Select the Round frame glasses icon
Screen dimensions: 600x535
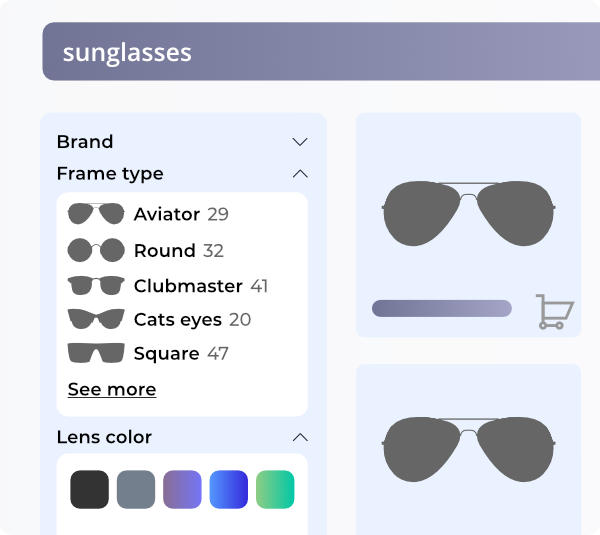coord(96,250)
